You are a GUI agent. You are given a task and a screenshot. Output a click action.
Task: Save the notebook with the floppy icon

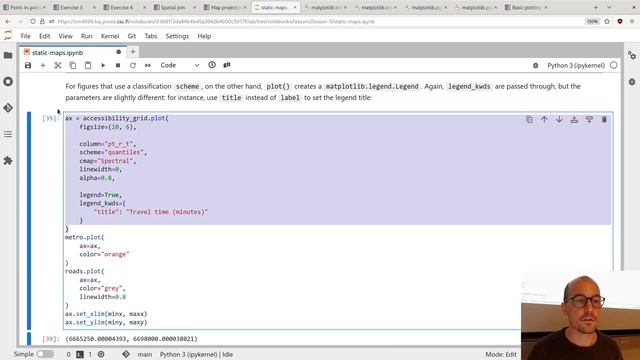[28, 65]
